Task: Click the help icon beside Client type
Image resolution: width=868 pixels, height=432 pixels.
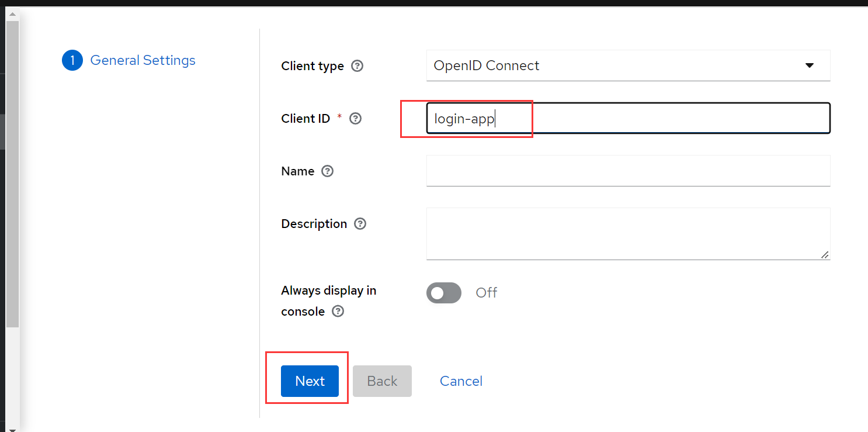Action: click(357, 66)
